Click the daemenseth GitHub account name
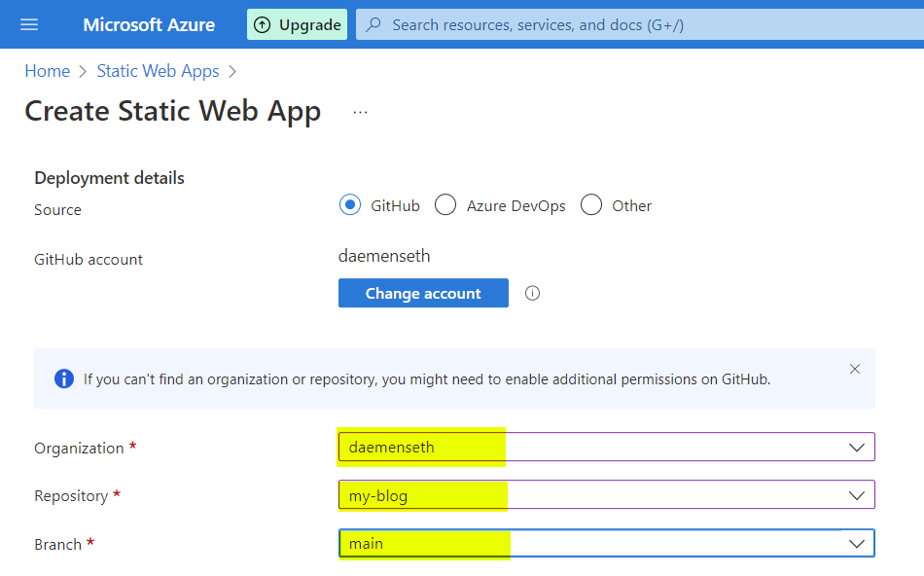The height and width of the screenshot is (576, 924). tap(384, 256)
